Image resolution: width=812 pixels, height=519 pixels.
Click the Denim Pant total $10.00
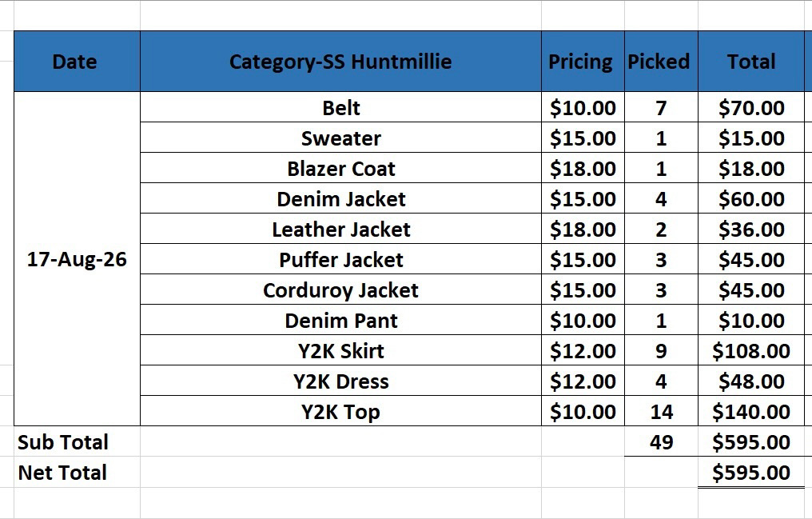pyautogui.click(x=751, y=320)
